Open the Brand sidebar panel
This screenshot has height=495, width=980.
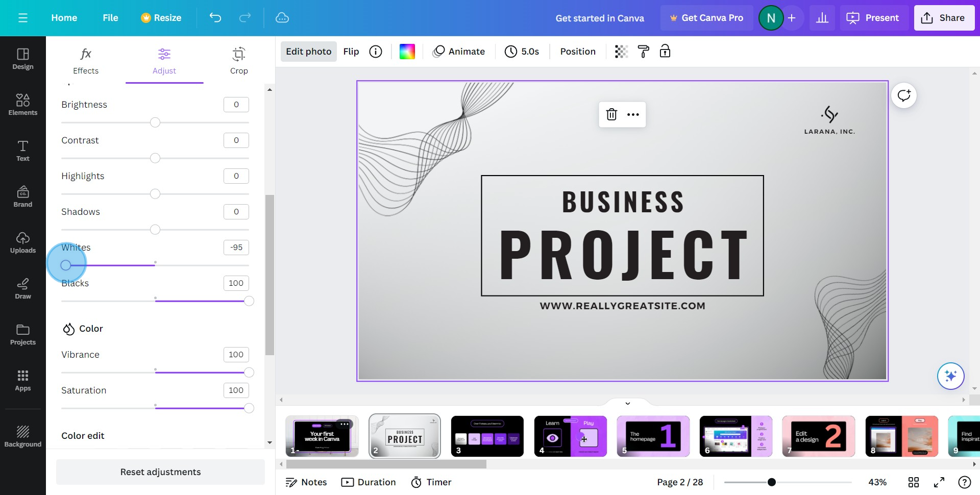[23, 196]
